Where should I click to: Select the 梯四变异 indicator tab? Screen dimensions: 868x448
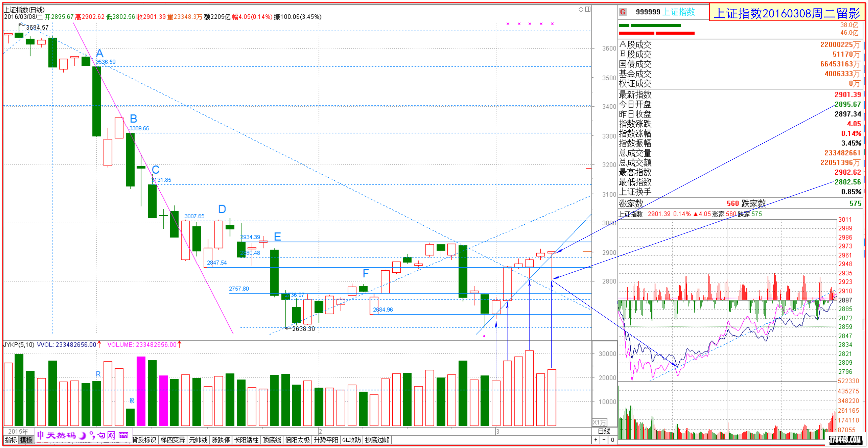[x=173, y=440]
